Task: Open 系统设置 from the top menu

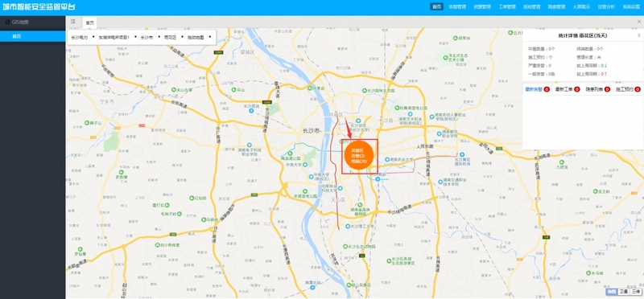Action: pos(632,7)
